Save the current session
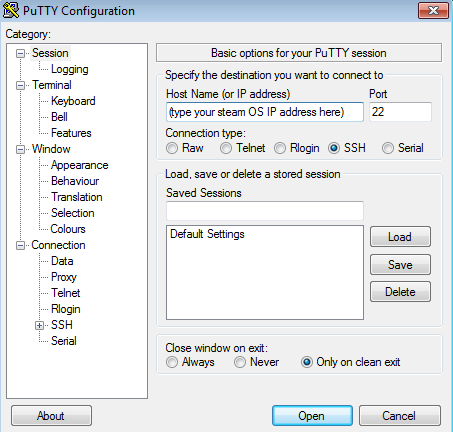The height and width of the screenshot is (432, 453). pos(400,265)
